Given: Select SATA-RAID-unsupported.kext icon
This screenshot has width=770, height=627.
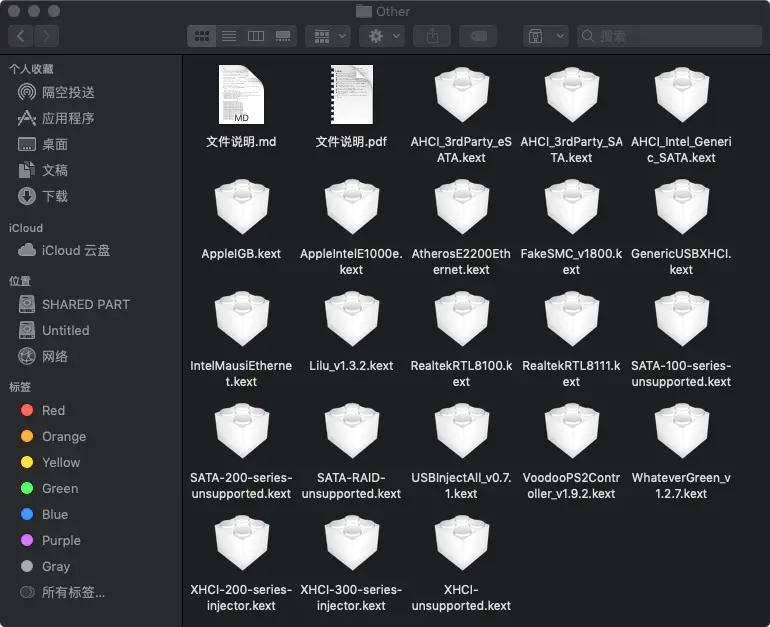Looking at the screenshot, I should point(352,431).
